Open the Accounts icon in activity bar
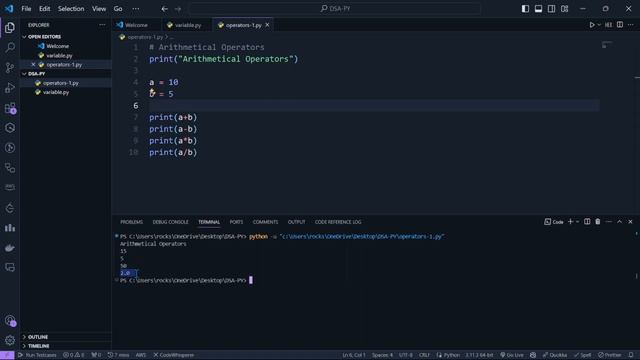 pyautogui.click(x=10, y=321)
